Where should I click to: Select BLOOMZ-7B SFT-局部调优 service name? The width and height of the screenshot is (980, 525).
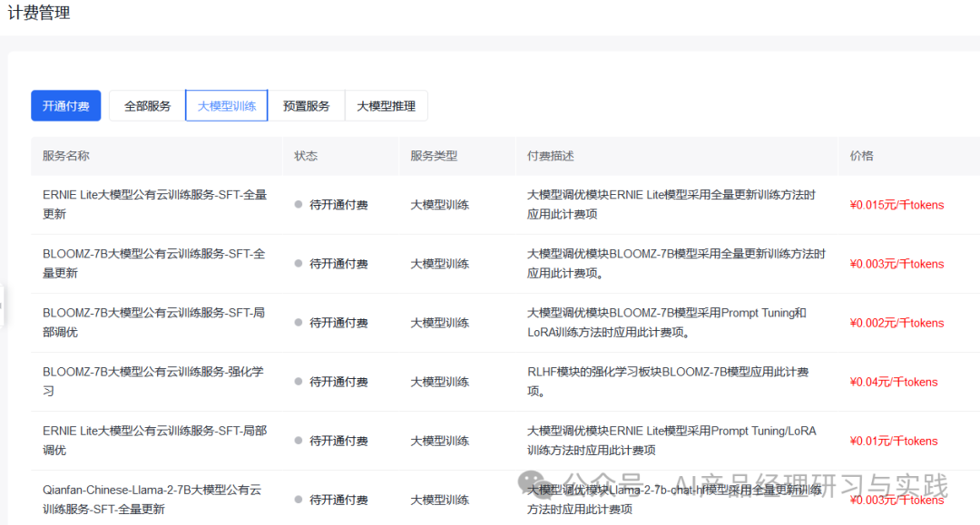pyautogui.click(x=153, y=322)
